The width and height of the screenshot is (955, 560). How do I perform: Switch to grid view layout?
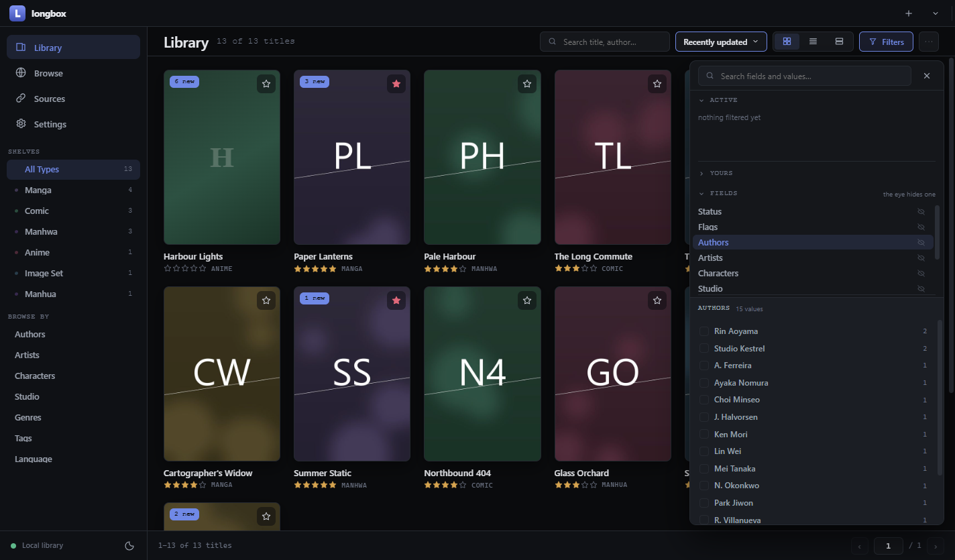[x=787, y=42]
